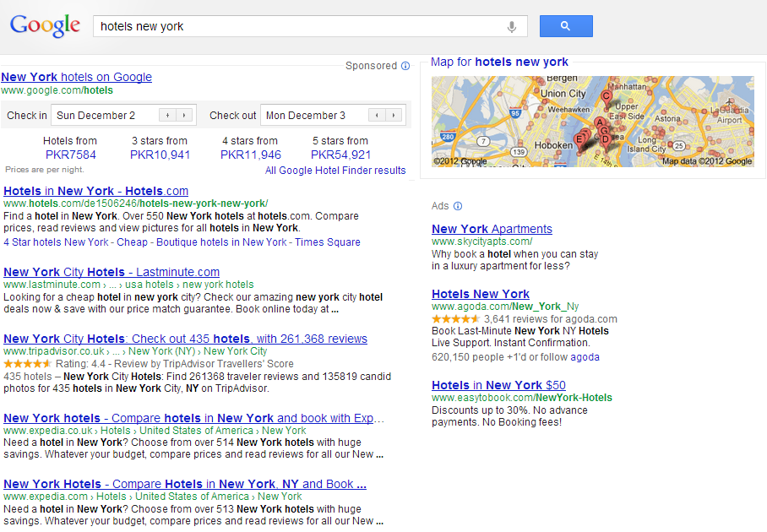Click the Ads info icon
The height and width of the screenshot is (532, 767).
point(458,206)
